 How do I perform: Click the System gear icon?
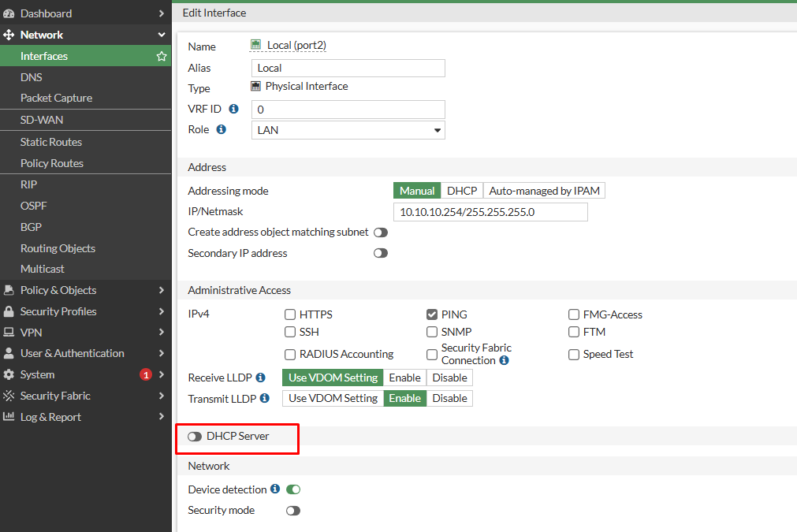9,374
